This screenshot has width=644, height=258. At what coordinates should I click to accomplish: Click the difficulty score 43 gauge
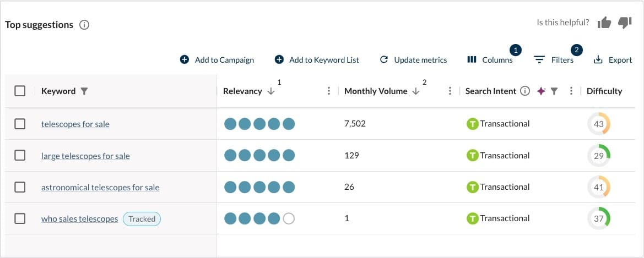click(x=599, y=124)
